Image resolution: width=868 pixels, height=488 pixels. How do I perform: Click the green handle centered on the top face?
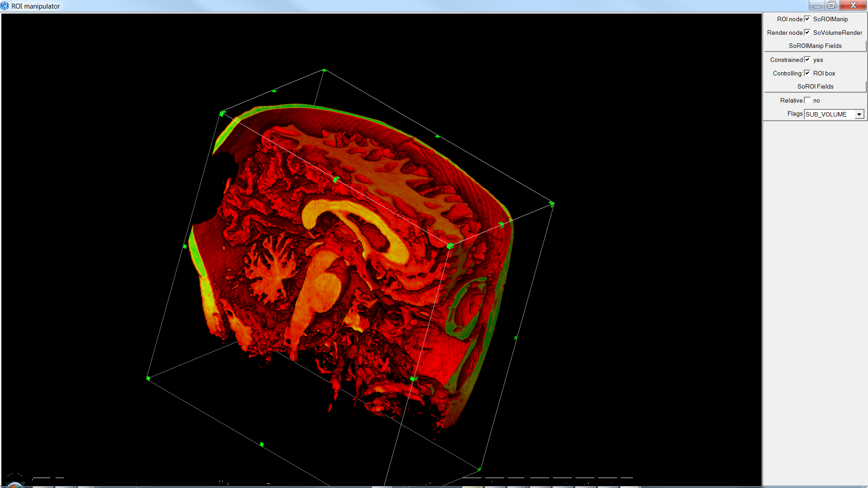(335, 180)
